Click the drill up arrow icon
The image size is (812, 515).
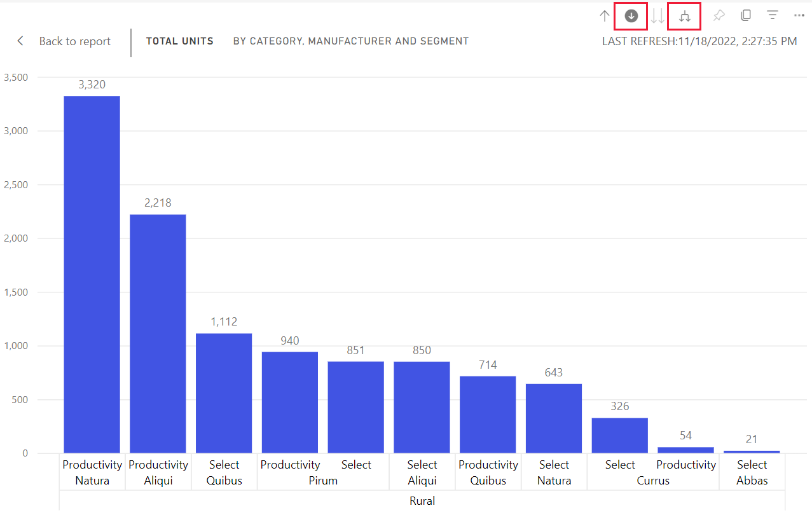(x=605, y=17)
